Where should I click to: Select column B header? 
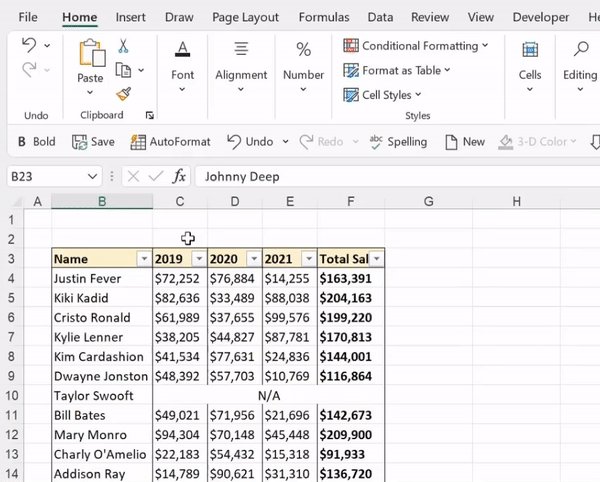click(x=102, y=201)
